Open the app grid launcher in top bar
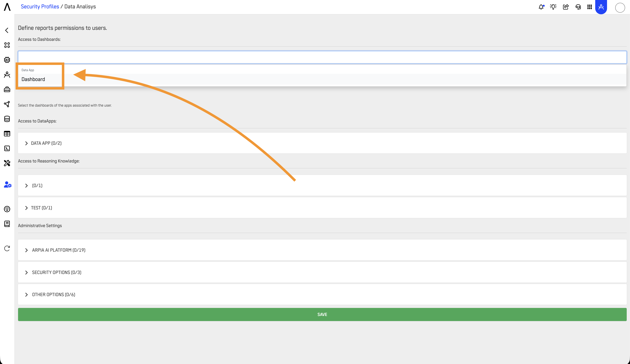 click(x=589, y=7)
